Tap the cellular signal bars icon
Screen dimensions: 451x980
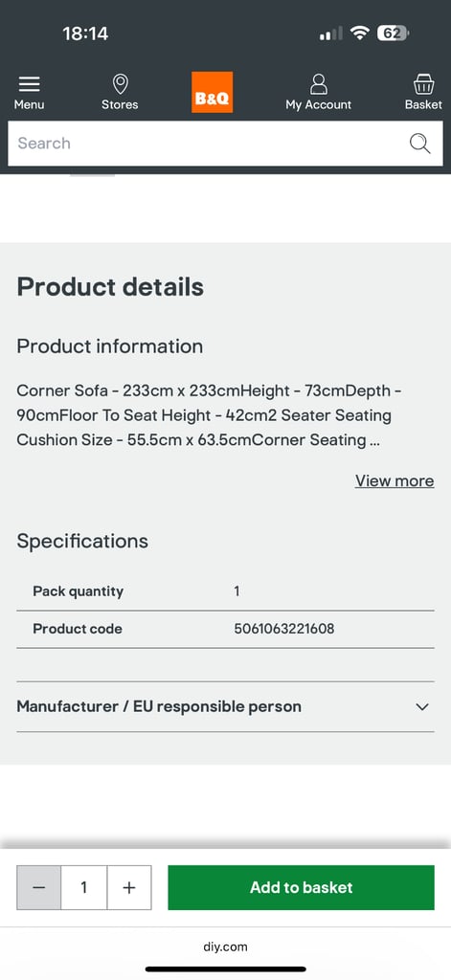coord(330,33)
